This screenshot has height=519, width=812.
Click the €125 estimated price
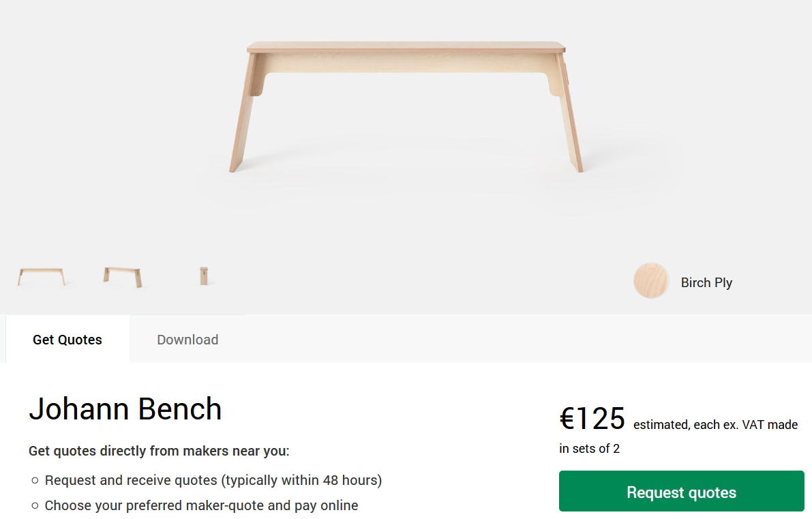pos(592,419)
